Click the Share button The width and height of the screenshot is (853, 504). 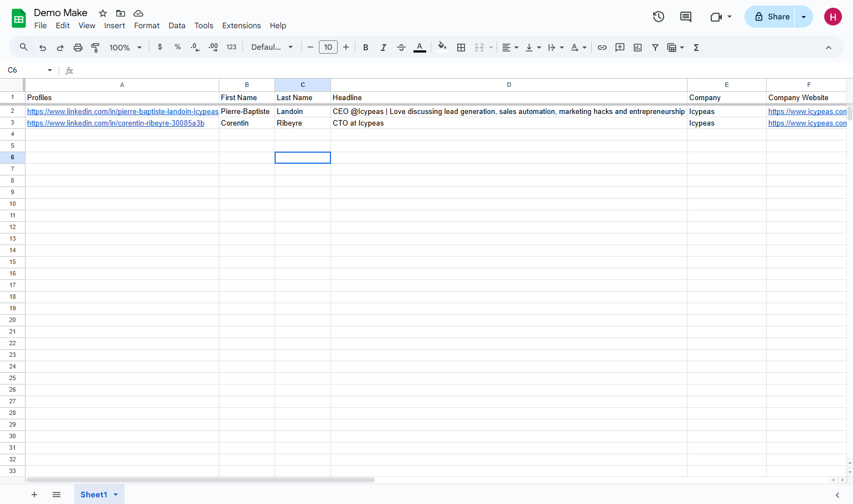(770, 17)
